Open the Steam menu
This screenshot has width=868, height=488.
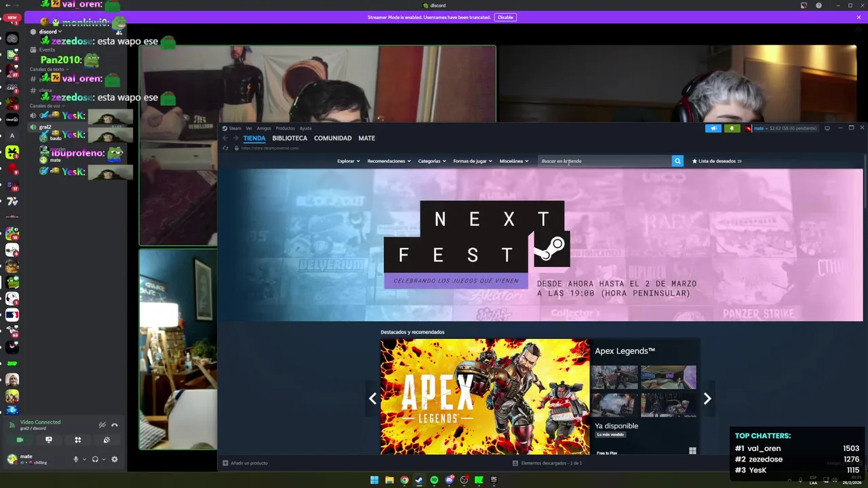(x=232, y=128)
